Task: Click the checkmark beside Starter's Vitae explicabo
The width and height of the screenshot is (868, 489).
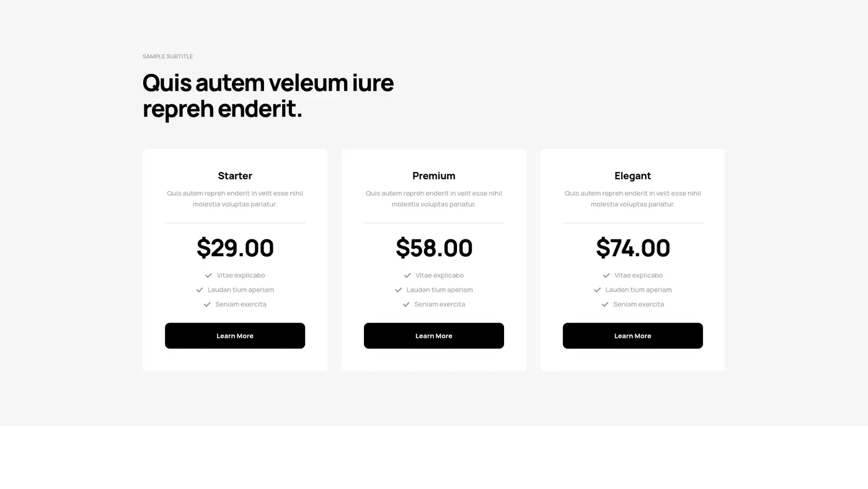Action: click(x=208, y=275)
